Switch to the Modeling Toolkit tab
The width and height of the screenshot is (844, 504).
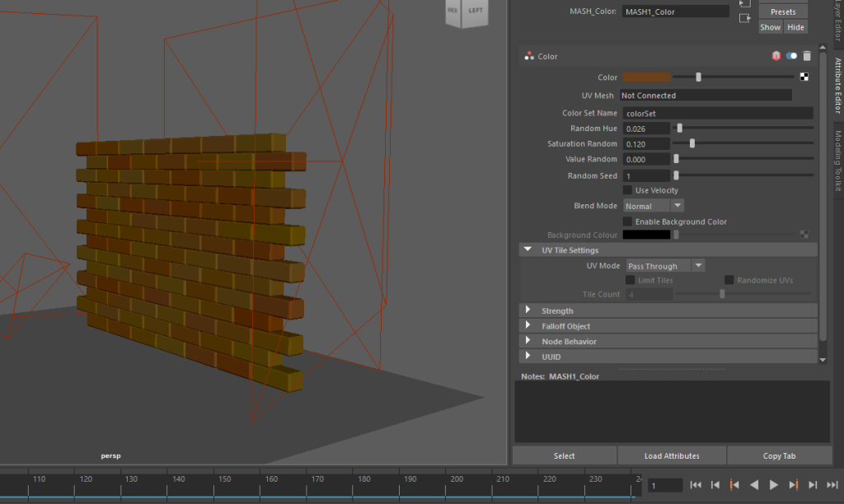coord(837,161)
